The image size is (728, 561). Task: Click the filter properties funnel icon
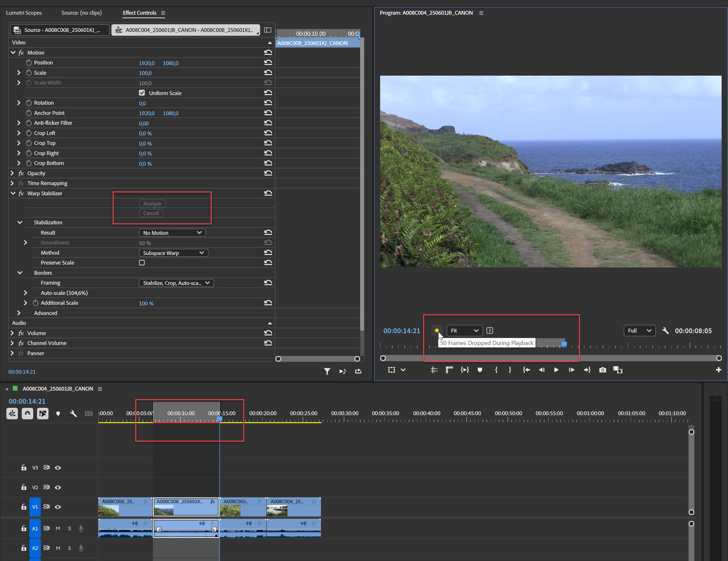pyautogui.click(x=327, y=371)
